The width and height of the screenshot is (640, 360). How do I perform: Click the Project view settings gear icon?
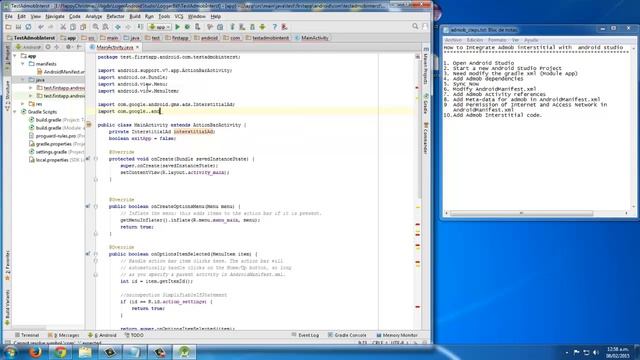69,47
